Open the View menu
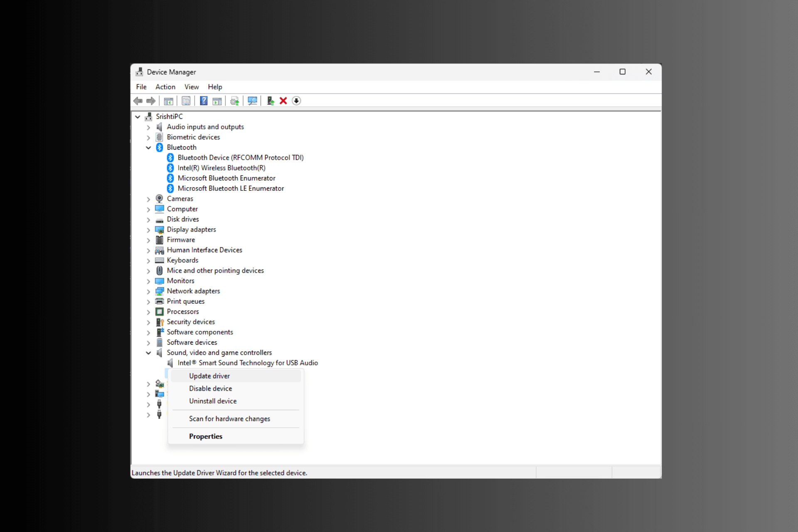Viewport: 798px width, 532px height. pos(191,87)
